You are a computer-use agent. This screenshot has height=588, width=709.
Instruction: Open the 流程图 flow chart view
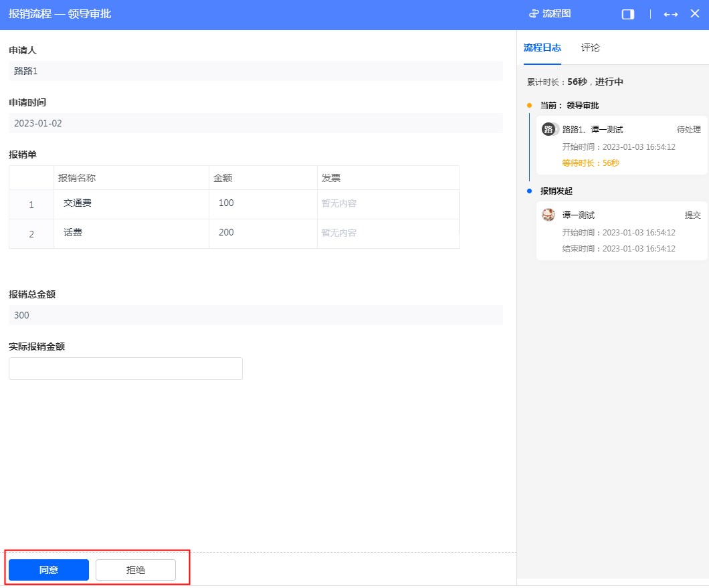click(x=550, y=14)
